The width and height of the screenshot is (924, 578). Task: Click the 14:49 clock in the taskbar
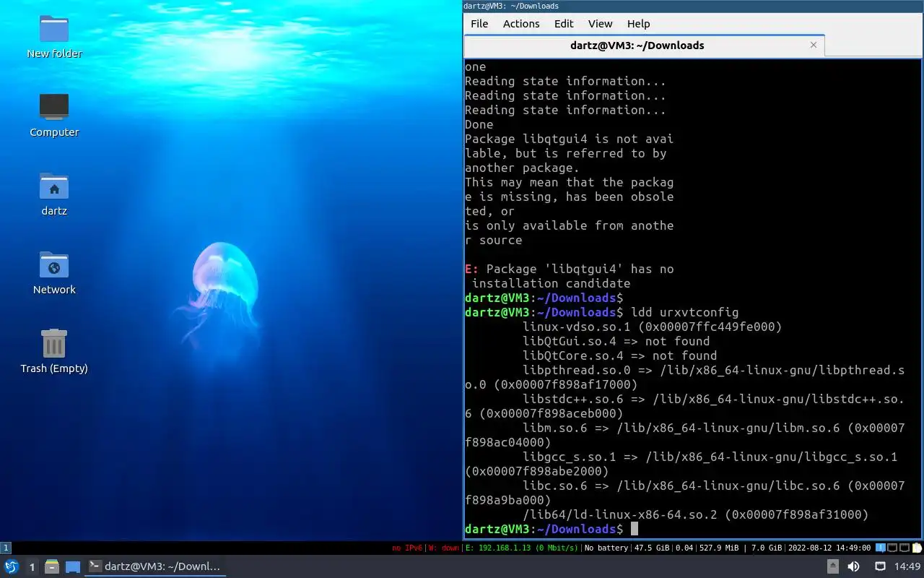point(907,566)
